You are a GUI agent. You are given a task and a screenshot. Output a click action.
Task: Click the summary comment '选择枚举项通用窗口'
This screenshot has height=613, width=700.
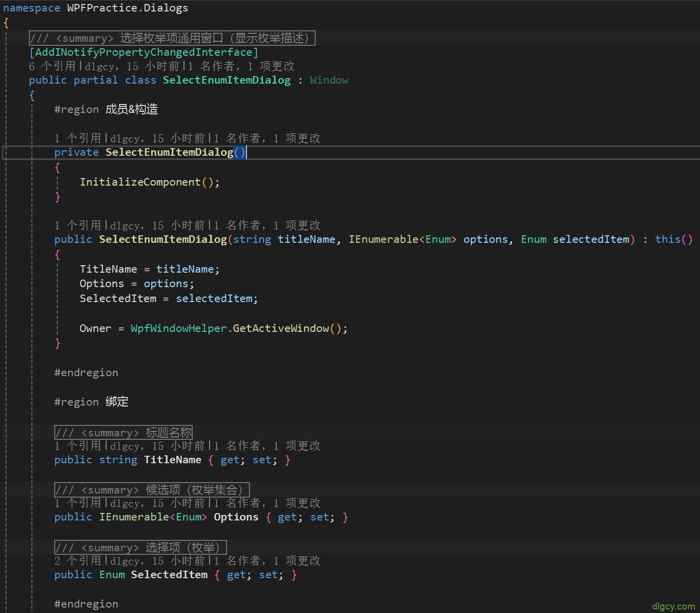pos(172,38)
